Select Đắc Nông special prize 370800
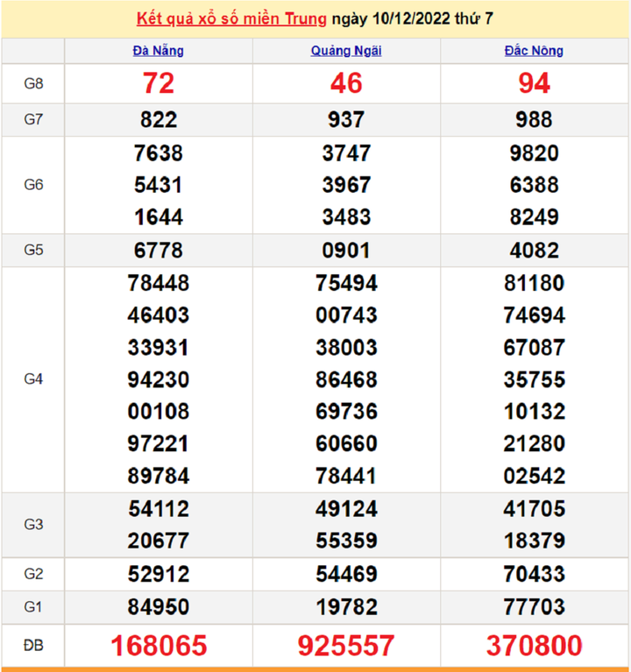Screen dimensions: 631x672 [x=534, y=646]
